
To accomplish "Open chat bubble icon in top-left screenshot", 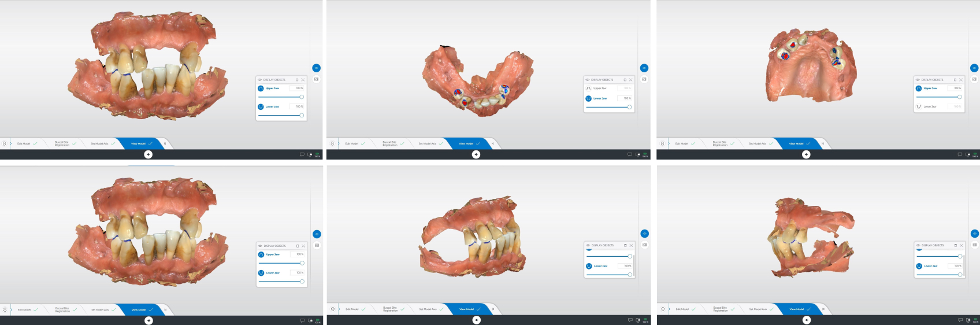I will 302,154.
